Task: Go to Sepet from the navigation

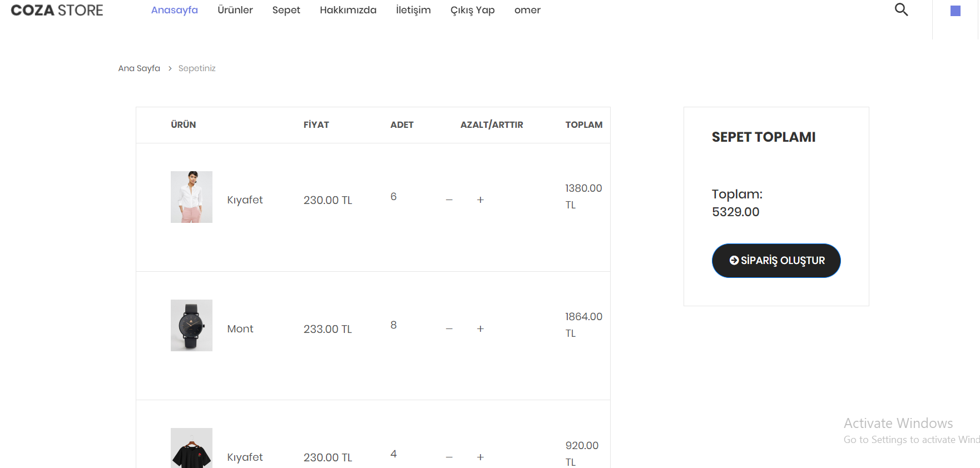Action: pyautogui.click(x=286, y=9)
